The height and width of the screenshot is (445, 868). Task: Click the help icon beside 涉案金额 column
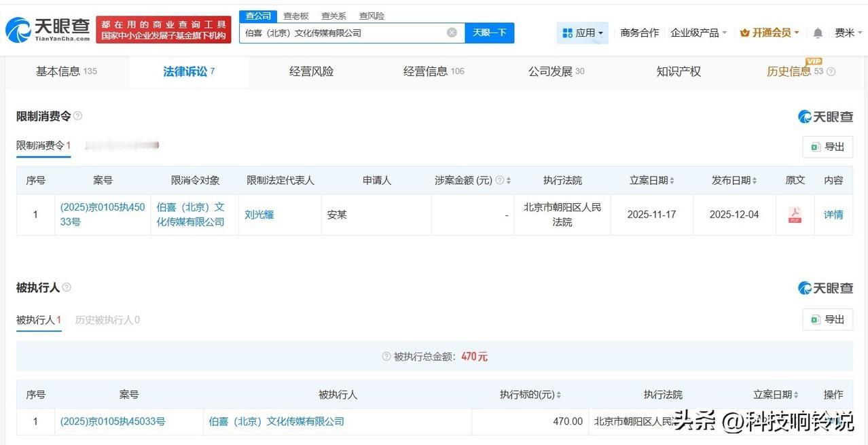500,180
